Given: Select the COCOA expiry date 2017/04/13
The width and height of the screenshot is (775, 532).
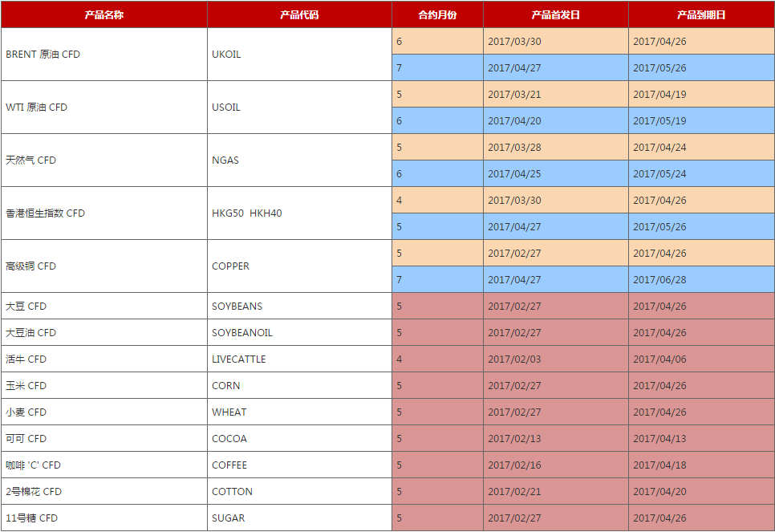Looking at the screenshot, I should 659,439.
